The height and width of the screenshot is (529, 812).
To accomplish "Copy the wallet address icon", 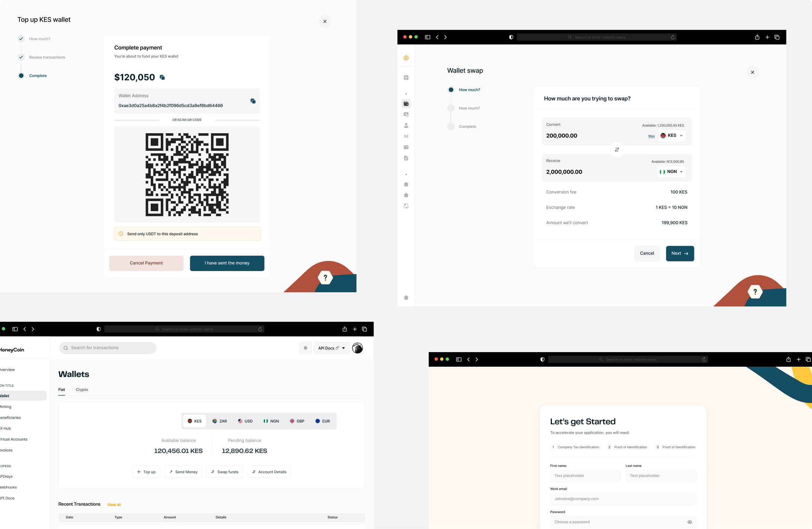I will pyautogui.click(x=253, y=101).
